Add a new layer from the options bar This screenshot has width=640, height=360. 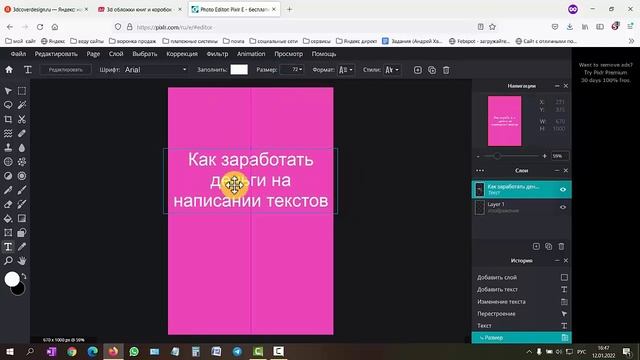click(418, 70)
